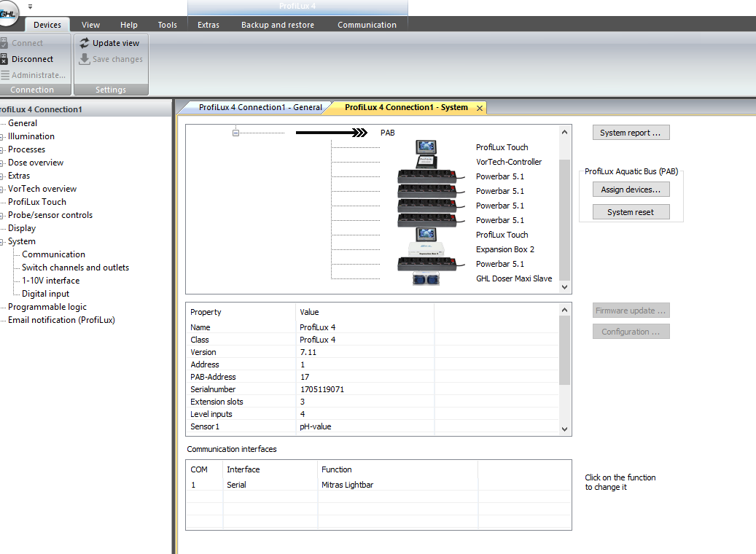Expand the Processes tree node
This screenshot has height=554, width=756.
tap(2, 150)
